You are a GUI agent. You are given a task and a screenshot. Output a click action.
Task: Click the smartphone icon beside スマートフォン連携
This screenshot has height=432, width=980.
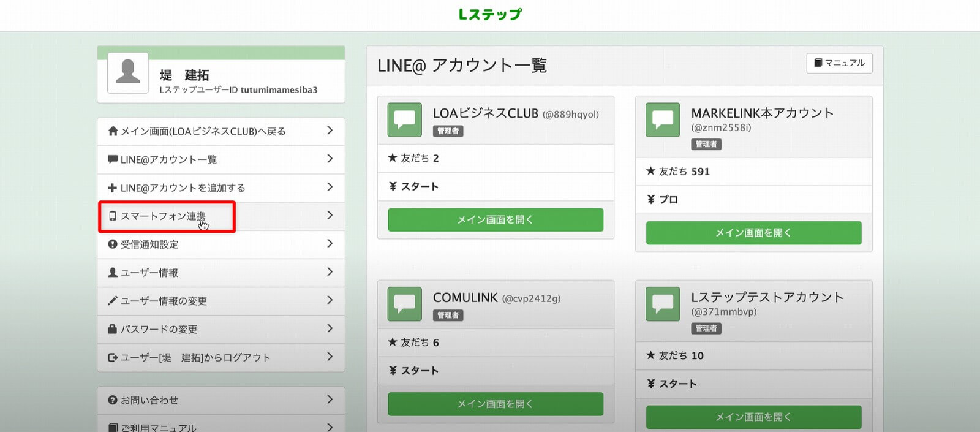[113, 216]
